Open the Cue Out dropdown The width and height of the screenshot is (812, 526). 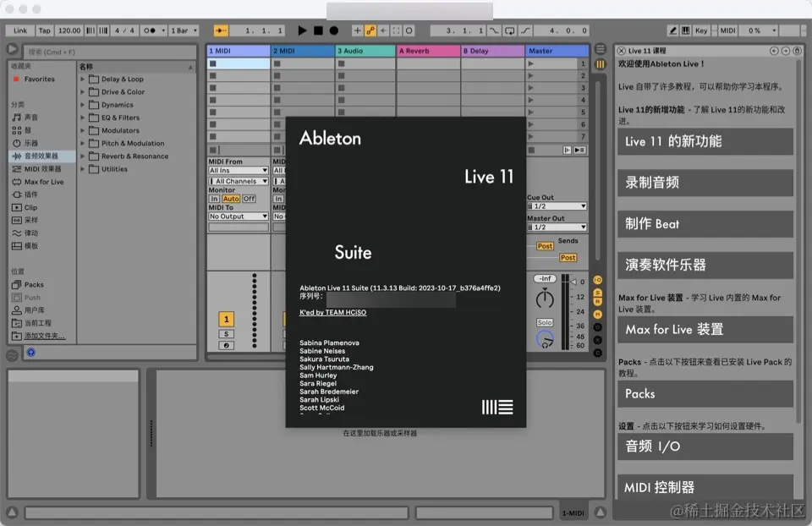(x=557, y=206)
